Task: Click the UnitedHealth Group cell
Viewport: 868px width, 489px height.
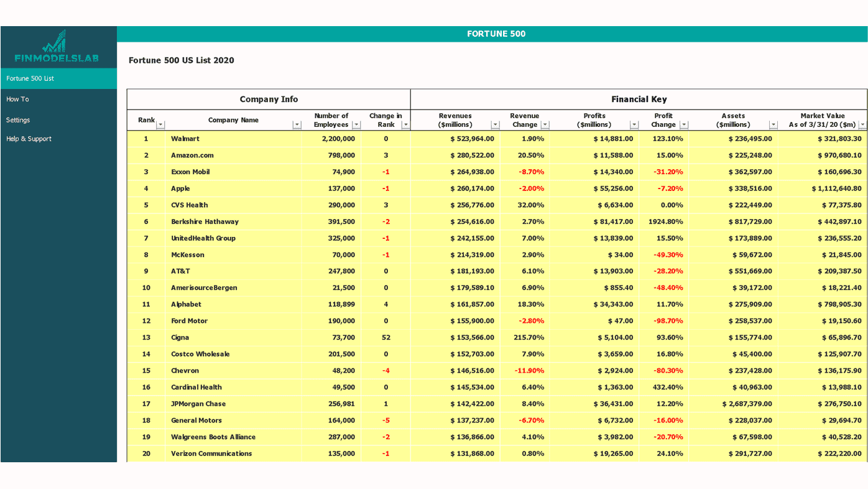Action: (x=233, y=238)
